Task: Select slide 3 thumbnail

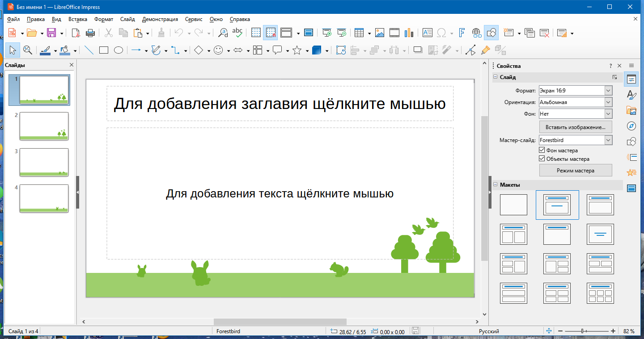Action: [x=44, y=162]
